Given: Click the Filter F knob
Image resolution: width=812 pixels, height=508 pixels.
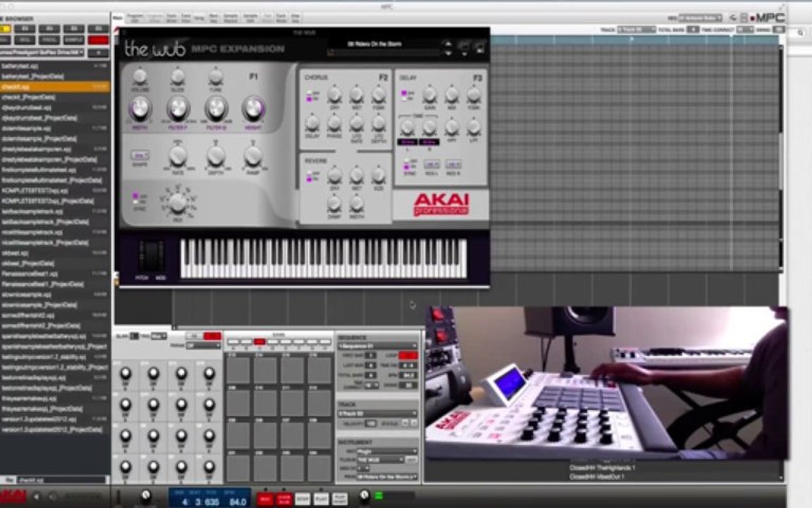Looking at the screenshot, I should click(178, 109).
